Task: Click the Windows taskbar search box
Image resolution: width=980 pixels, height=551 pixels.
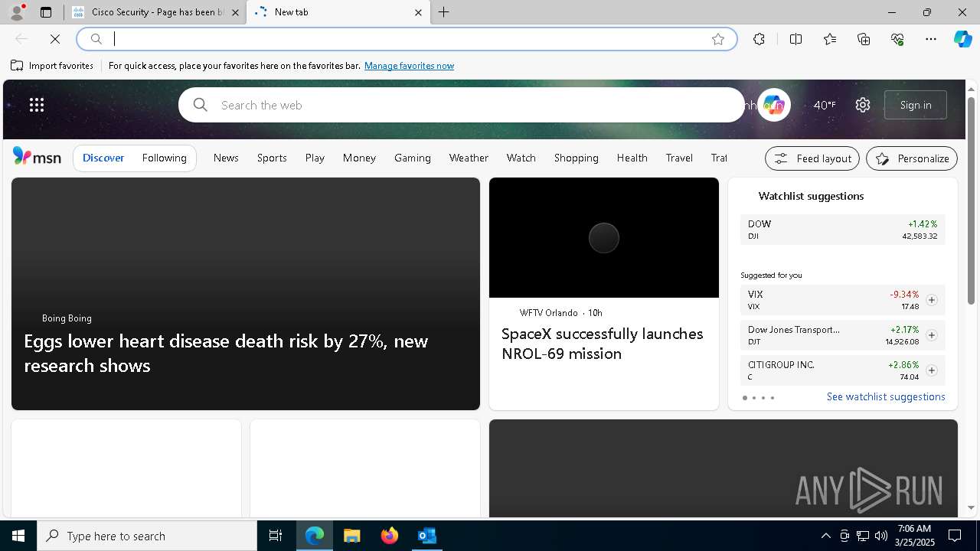Action: click(x=147, y=536)
